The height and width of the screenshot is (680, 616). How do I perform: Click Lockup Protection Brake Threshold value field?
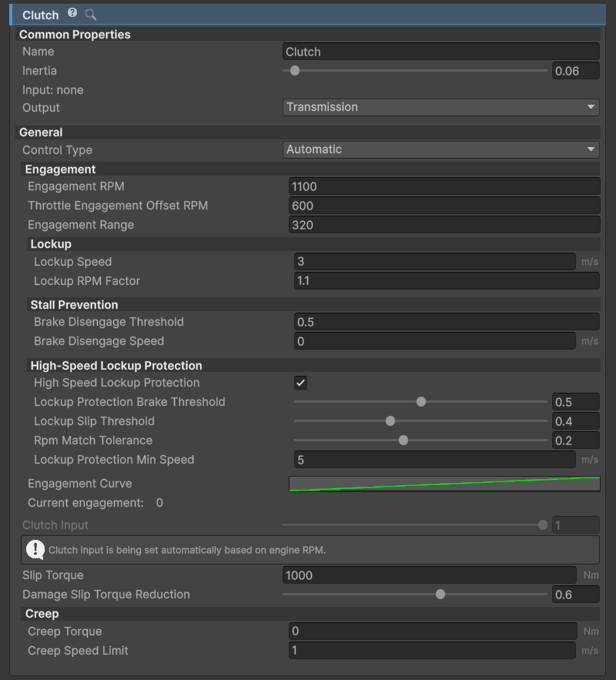576,402
